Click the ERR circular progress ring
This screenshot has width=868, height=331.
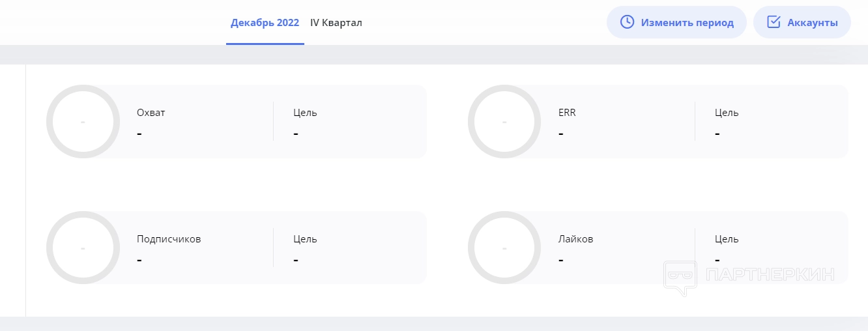pos(504,121)
